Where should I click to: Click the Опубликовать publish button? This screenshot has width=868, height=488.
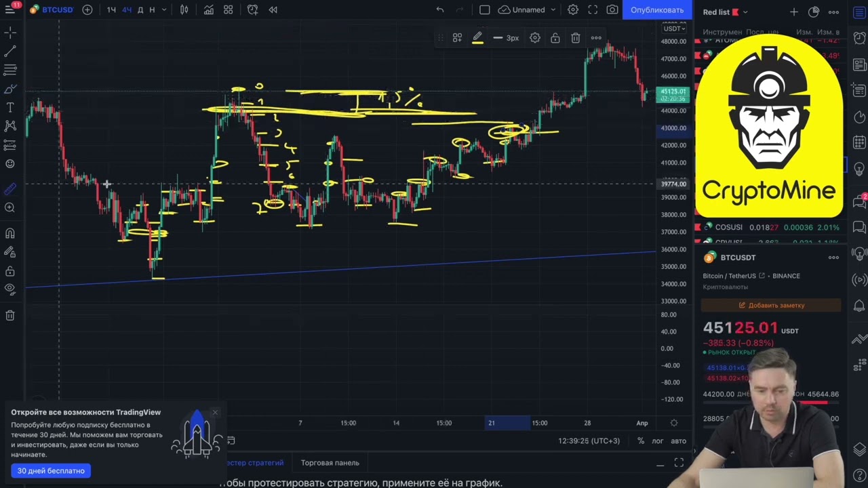(x=657, y=9)
